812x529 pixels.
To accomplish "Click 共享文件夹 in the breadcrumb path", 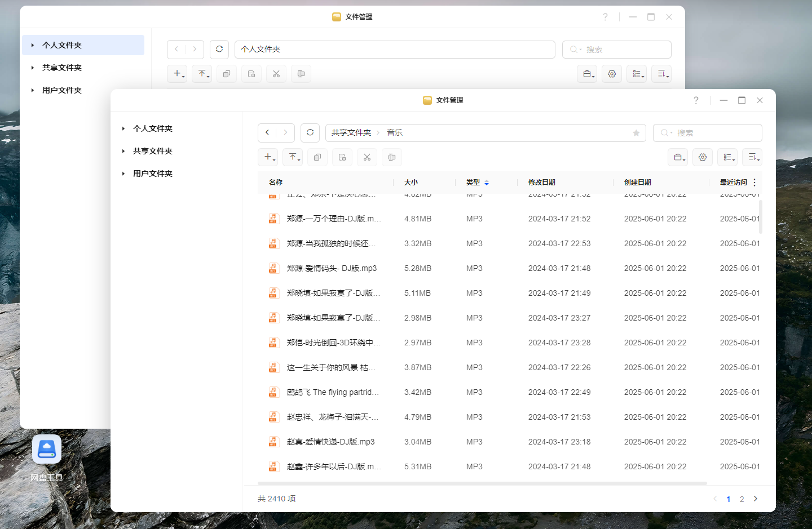I will click(351, 133).
